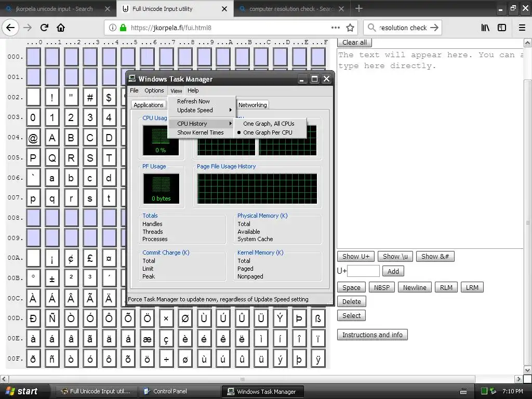Viewport: 532px width, 399px height.
Task: Go back with the browser back arrow
Action: tap(10, 28)
